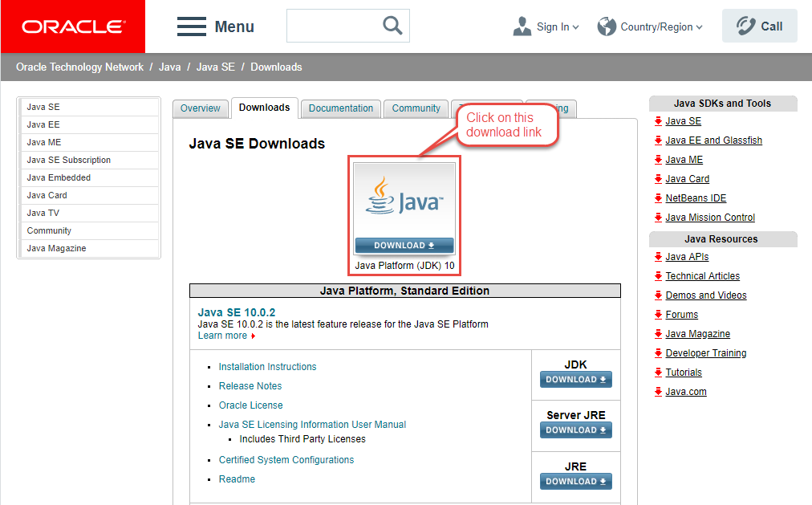Click the download icon beside Java APIs

(660, 256)
